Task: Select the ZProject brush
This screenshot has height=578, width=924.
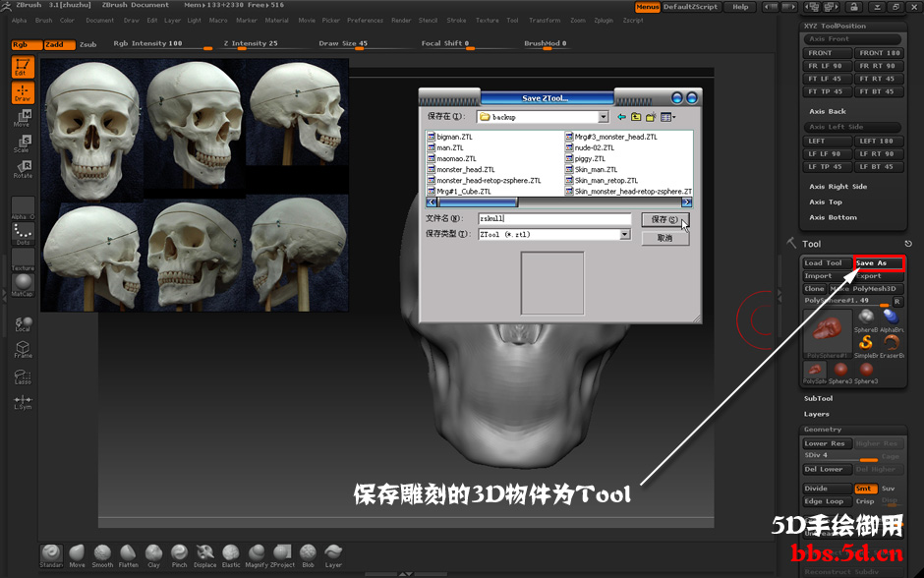Action: click(x=282, y=555)
